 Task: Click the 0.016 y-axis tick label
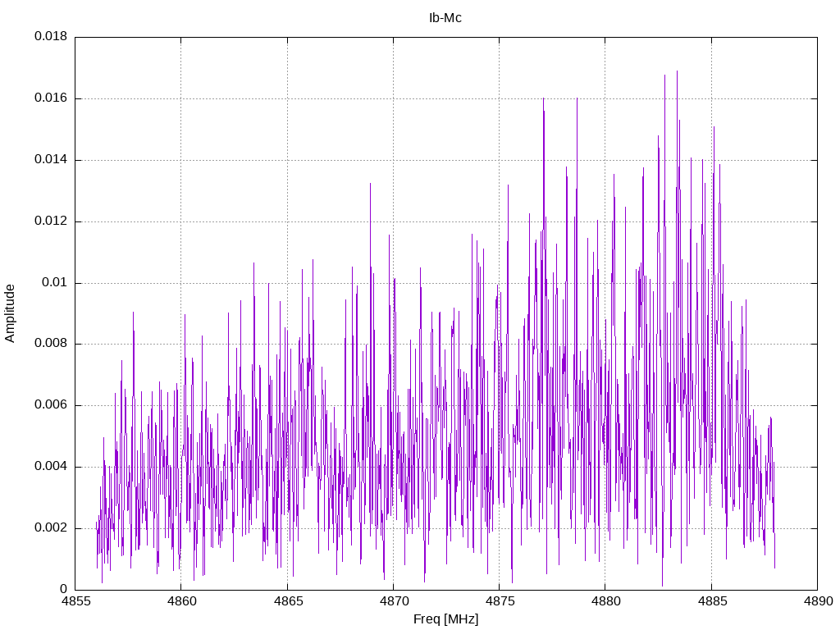click(x=51, y=98)
